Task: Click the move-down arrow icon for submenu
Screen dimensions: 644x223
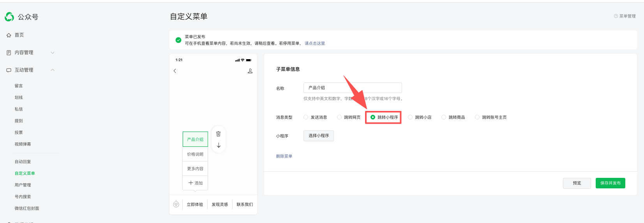Action: click(219, 145)
